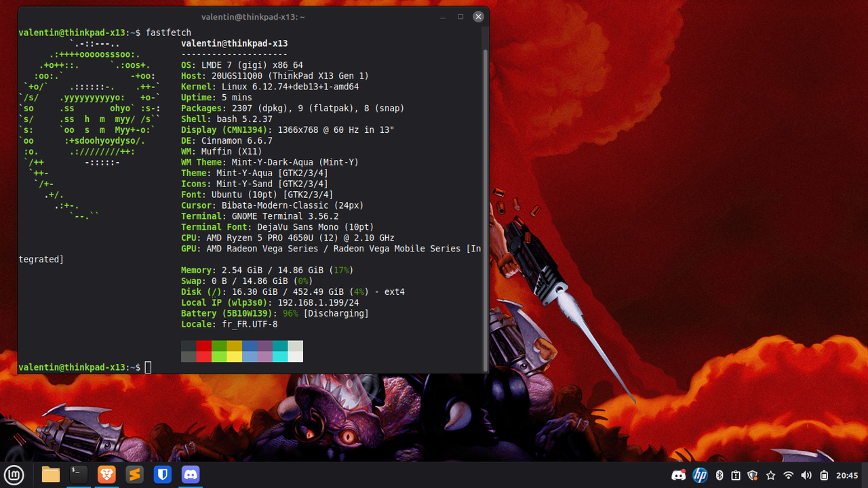Screen dimensions: 868x488
Task: Click the "Display (CMN1394)" line
Action: pos(288,130)
